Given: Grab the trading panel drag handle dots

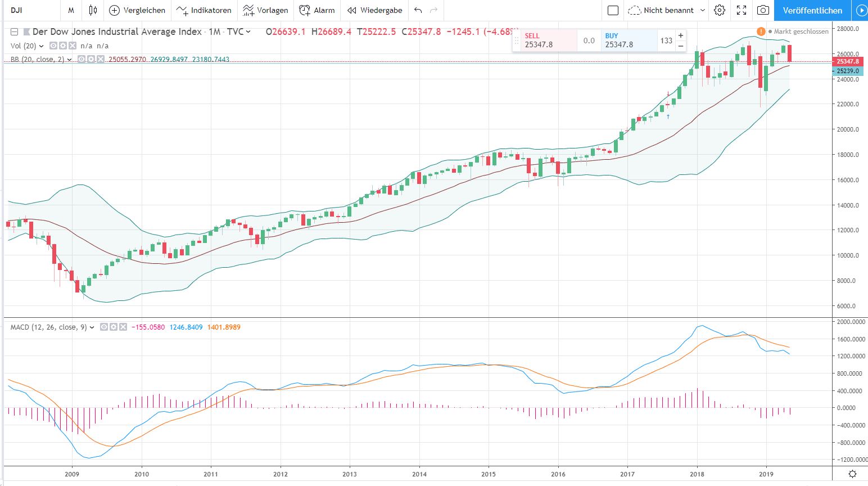Looking at the screenshot, I should pos(516,40).
